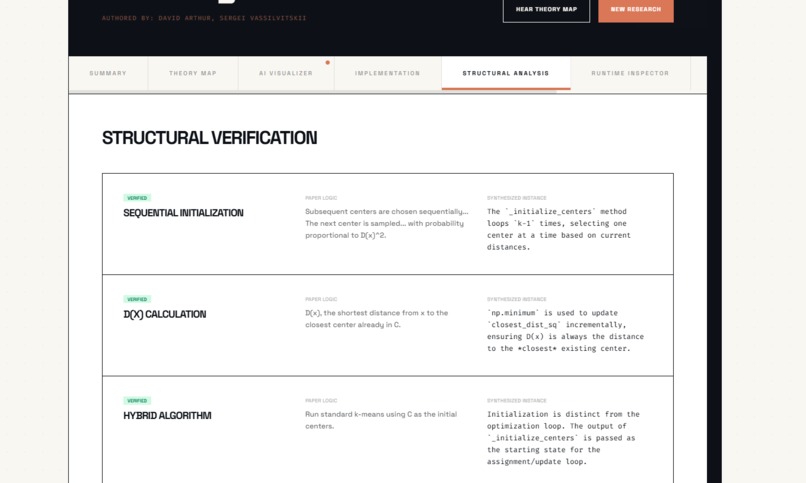Image resolution: width=806 pixels, height=483 pixels.
Task: Click synthesized text mentioning 'np.minimum'
Action: tap(565, 330)
